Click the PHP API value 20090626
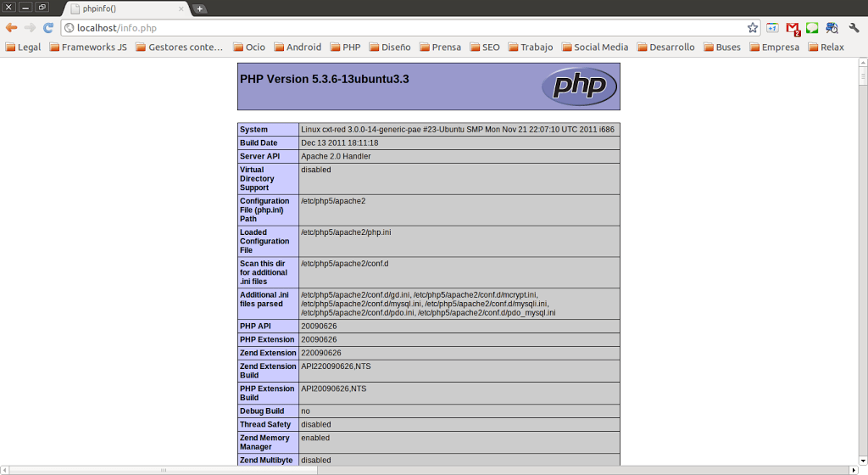Viewport: 868px width, 475px height. coord(319,326)
